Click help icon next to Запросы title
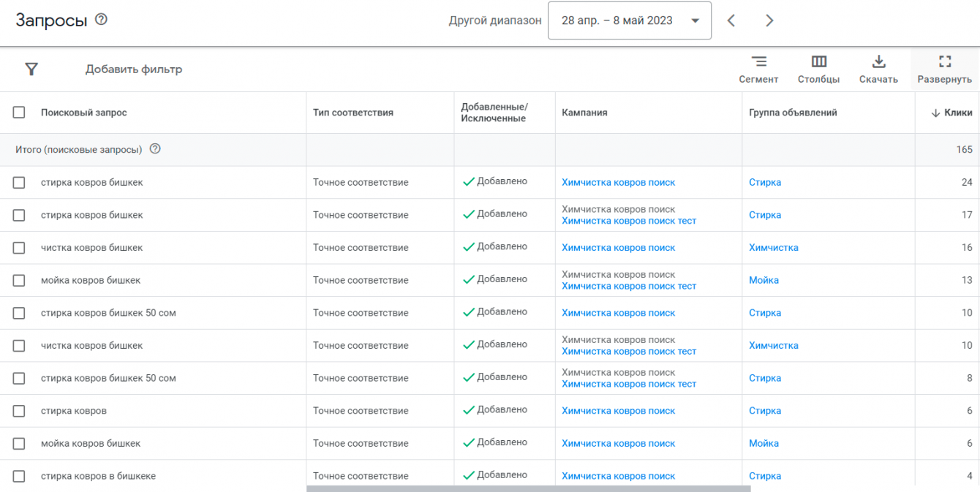Screen dimensions: 980x492 click(x=102, y=20)
